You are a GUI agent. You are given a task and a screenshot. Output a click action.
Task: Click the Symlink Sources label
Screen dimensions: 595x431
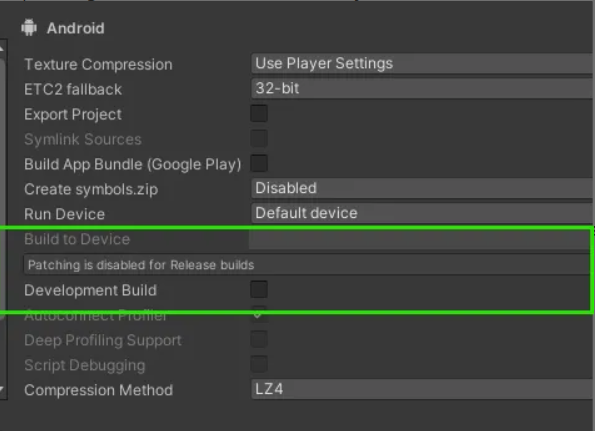83,139
